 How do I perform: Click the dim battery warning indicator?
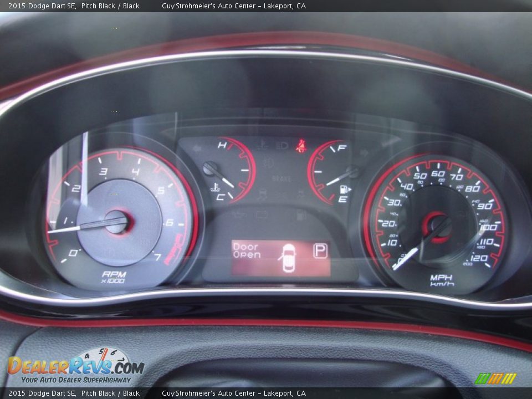[262, 214]
